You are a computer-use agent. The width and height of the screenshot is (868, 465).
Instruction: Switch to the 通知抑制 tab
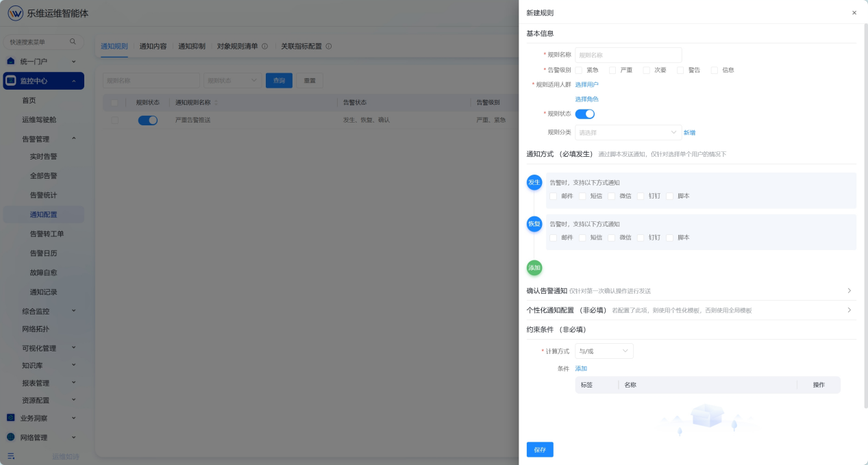click(192, 47)
